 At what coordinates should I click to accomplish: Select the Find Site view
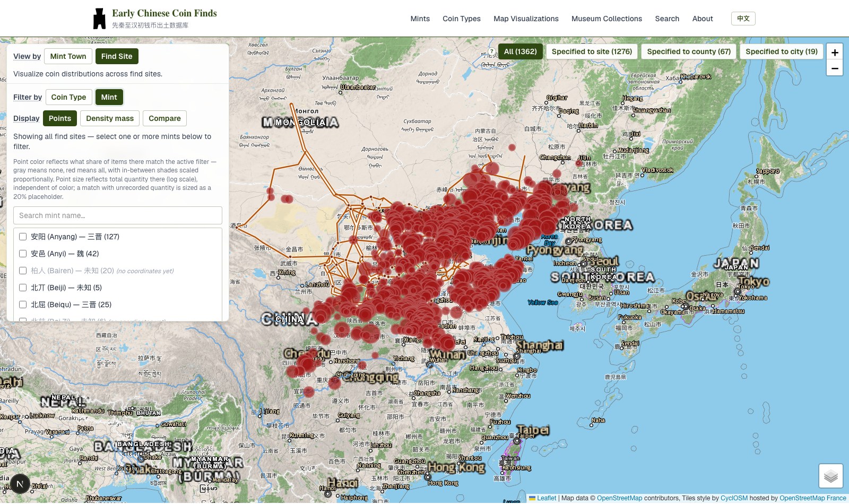(117, 56)
